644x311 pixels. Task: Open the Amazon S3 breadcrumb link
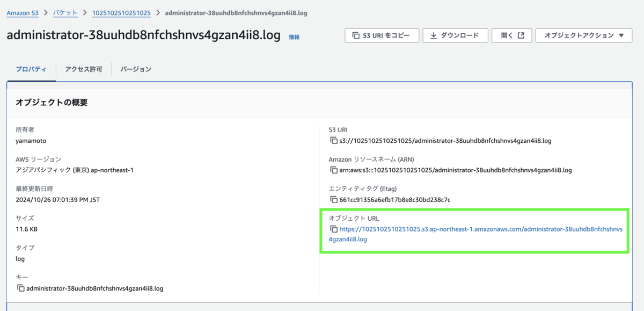[x=23, y=12]
